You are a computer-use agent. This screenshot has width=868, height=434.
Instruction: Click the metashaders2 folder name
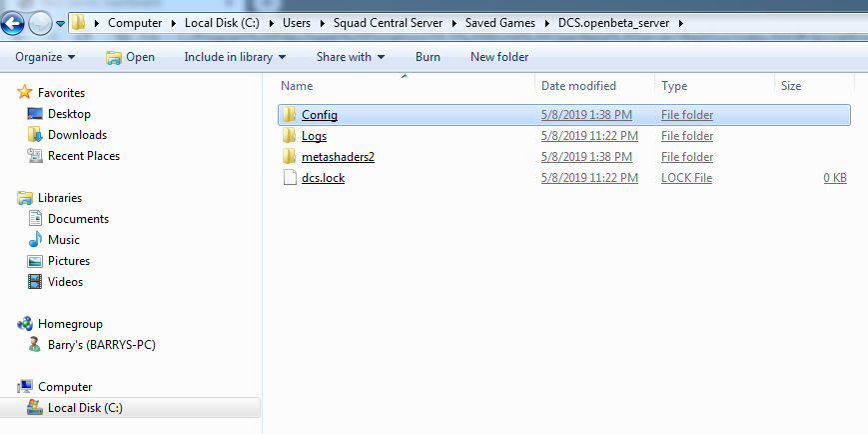(338, 157)
